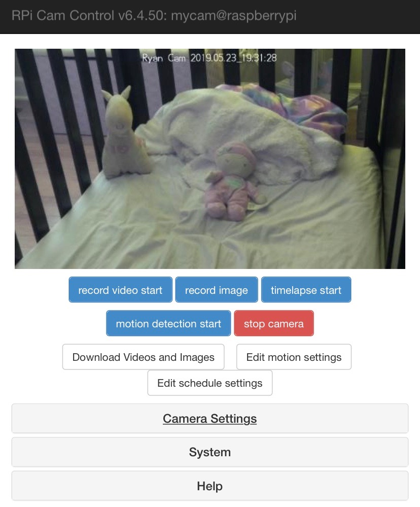Open Edit motion settings
The image size is (420, 507).
click(x=294, y=357)
